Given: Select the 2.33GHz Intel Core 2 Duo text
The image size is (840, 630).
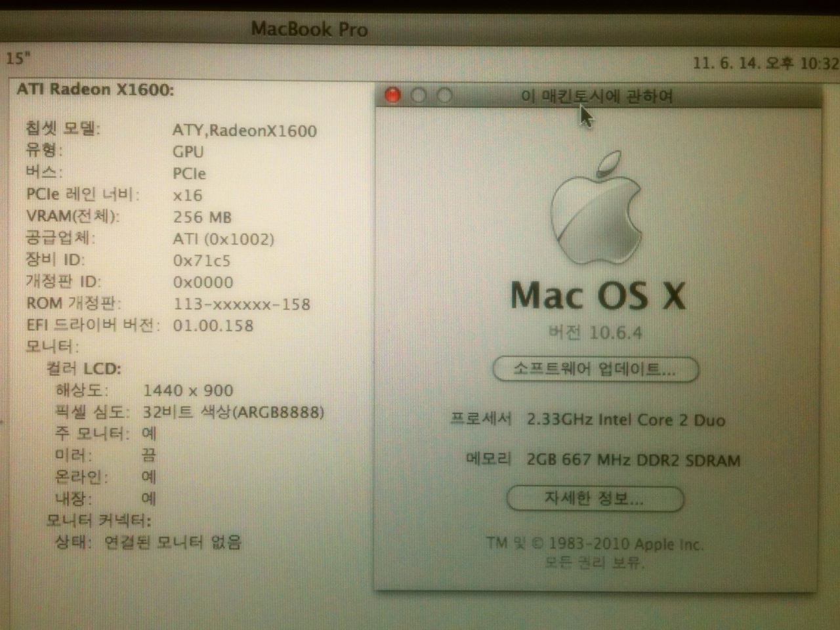Looking at the screenshot, I should (626, 420).
